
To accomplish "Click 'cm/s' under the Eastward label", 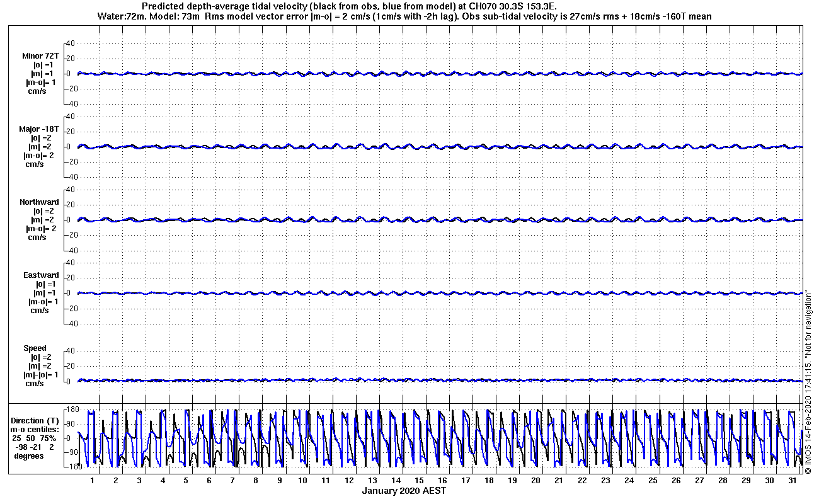I will (x=39, y=311).
